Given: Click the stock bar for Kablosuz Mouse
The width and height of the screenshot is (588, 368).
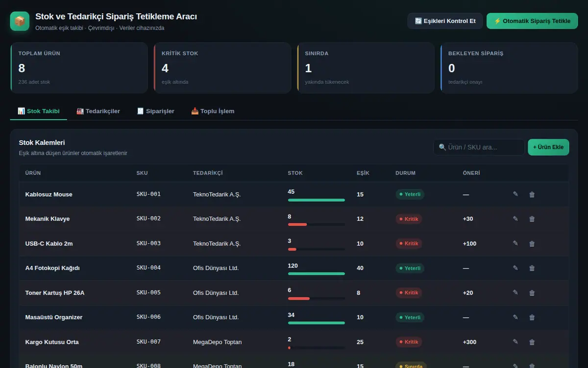Looking at the screenshot, I should 317,200.
